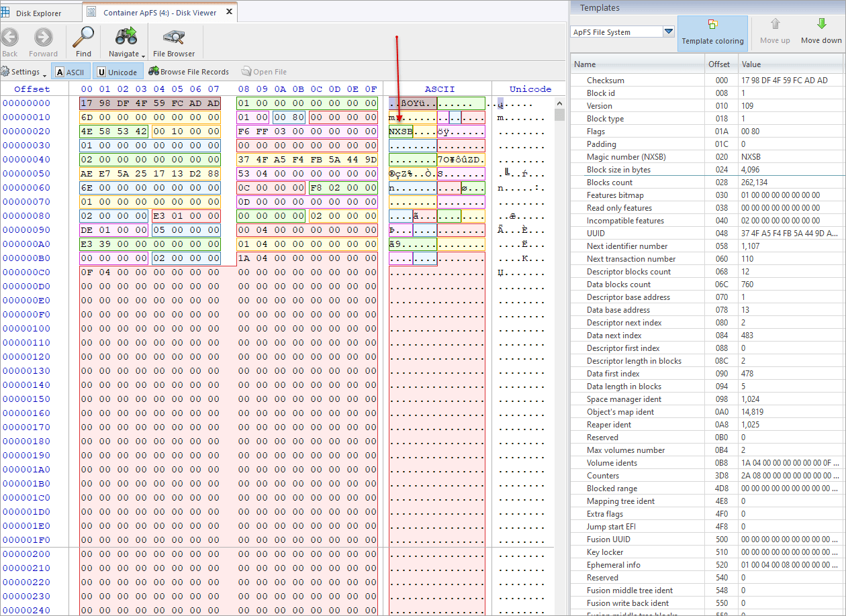Toggle the ASCII column view

click(70, 72)
